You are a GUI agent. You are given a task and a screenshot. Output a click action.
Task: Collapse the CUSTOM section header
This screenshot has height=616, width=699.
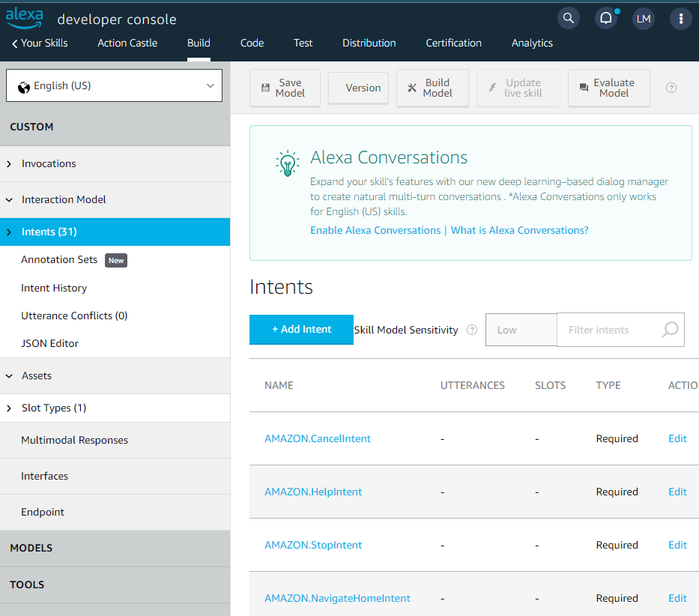tap(115, 127)
